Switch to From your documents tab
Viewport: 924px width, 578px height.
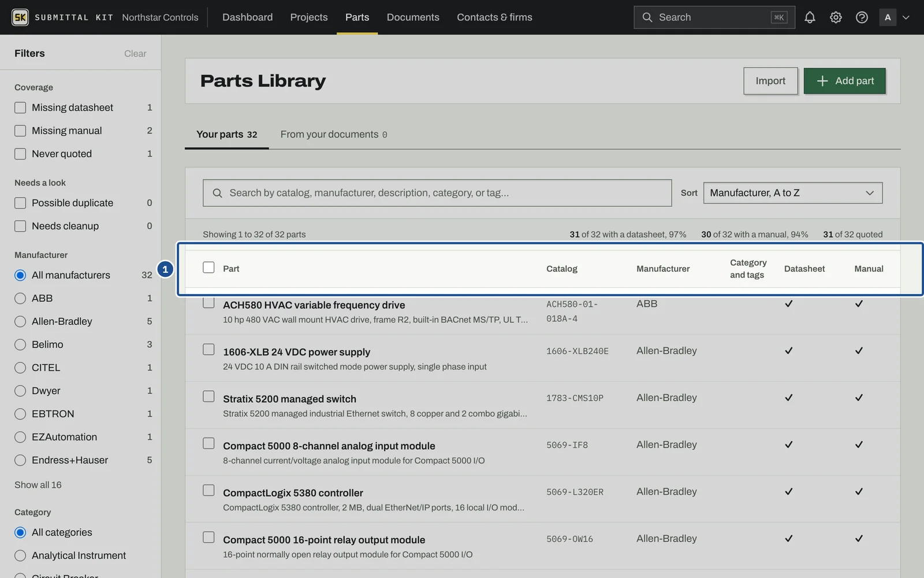coord(334,134)
